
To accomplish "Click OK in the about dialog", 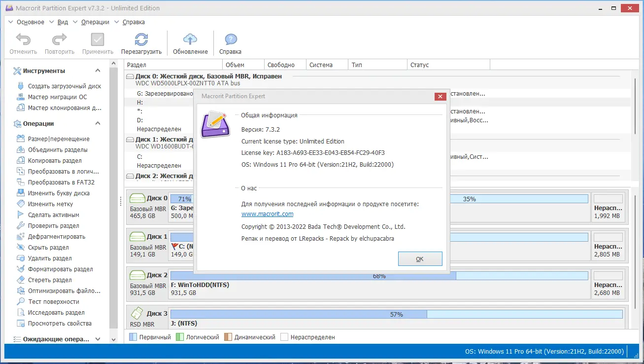I will (x=420, y=258).
